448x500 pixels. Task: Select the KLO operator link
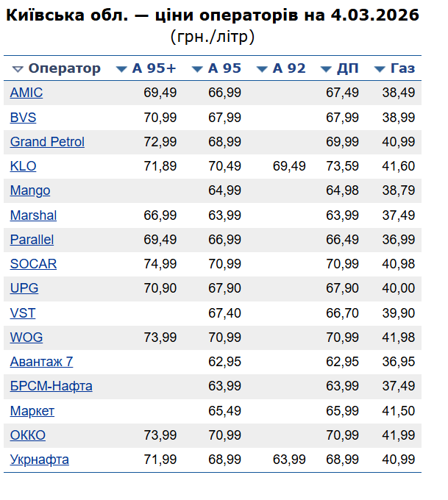(23, 166)
